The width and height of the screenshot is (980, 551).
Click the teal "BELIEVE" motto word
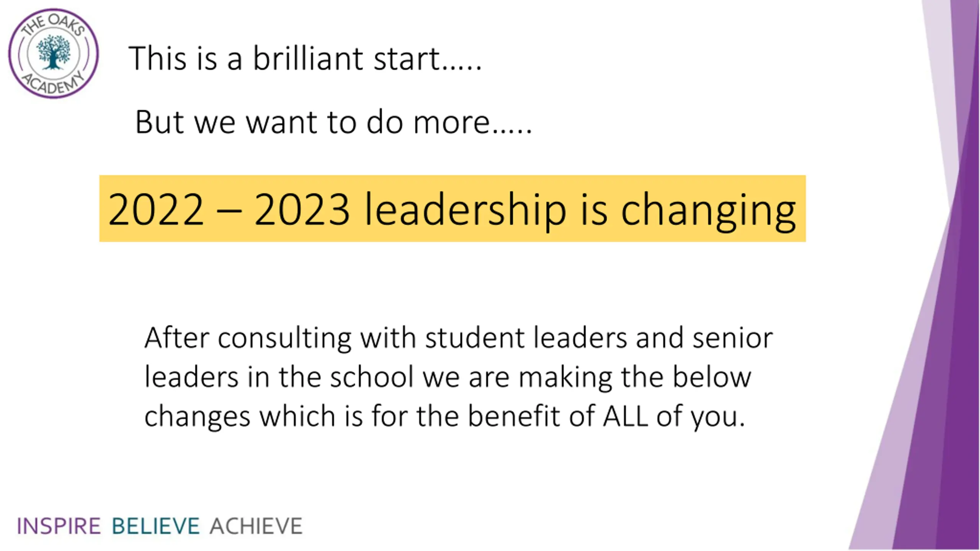click(155, 526)
